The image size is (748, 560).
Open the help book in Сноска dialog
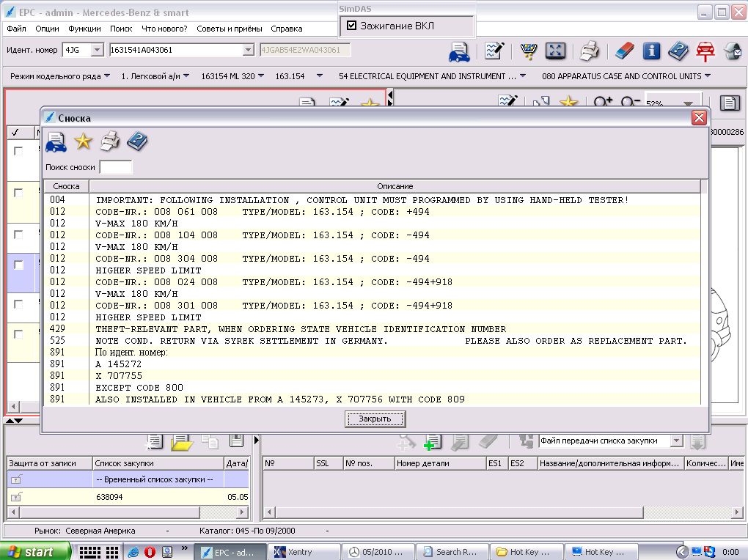(x=137, y=141)
